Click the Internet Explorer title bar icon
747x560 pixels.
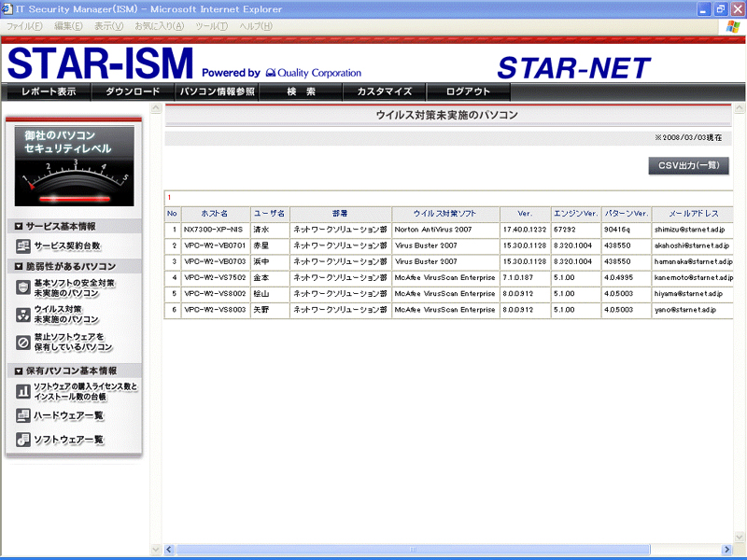tap(7, 8)
